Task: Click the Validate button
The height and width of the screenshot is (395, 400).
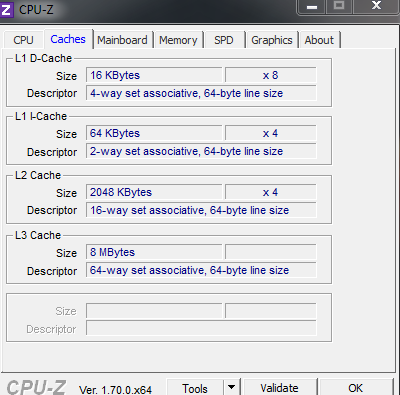Action: point(279,387)
